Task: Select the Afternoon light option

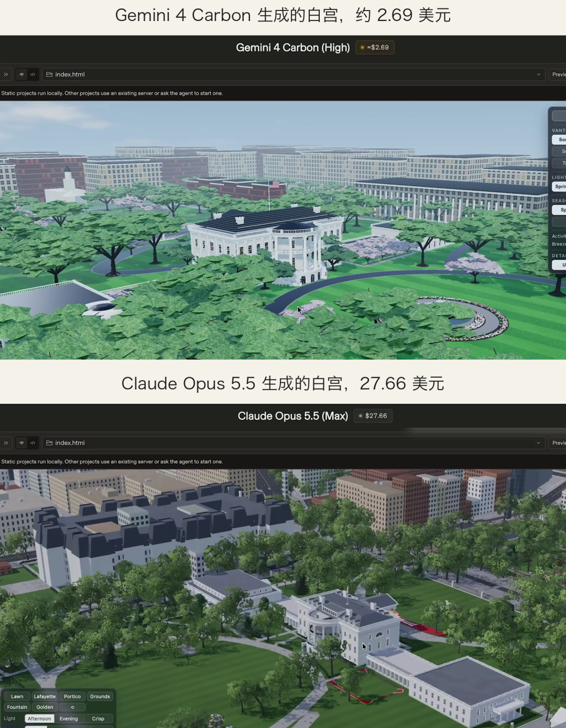Action: tap(39, 719)
